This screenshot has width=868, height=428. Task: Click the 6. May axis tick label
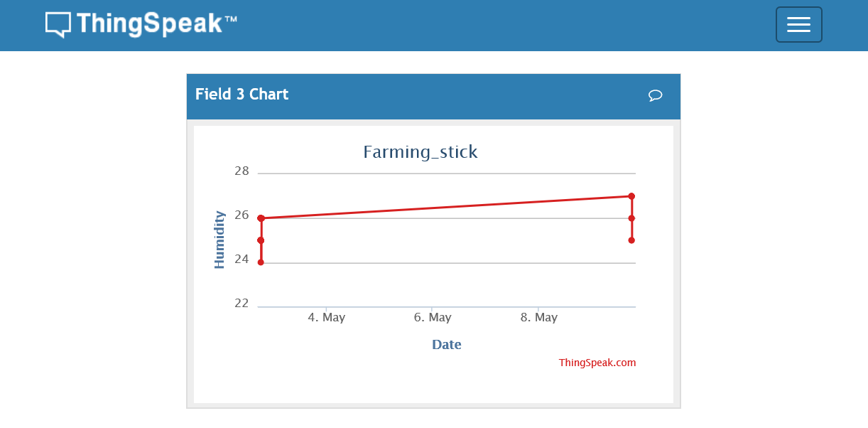(x=432, y=317)
